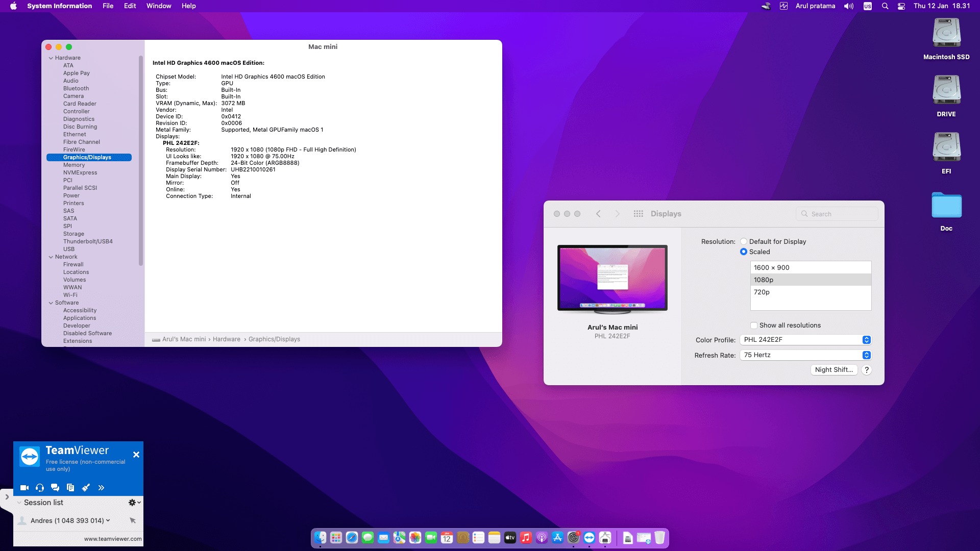Select the Default for Display radio button
This screenshot has height=551, width=980.
(744, 242)
